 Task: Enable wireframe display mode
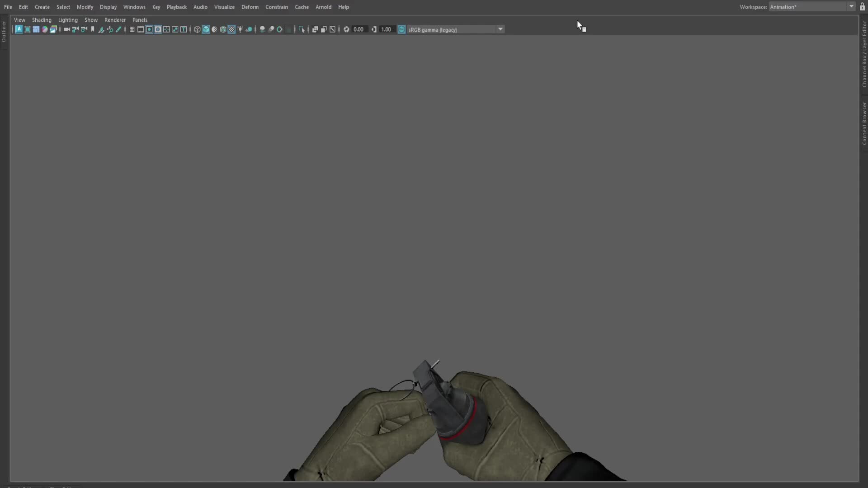click(x=197, y=29)
